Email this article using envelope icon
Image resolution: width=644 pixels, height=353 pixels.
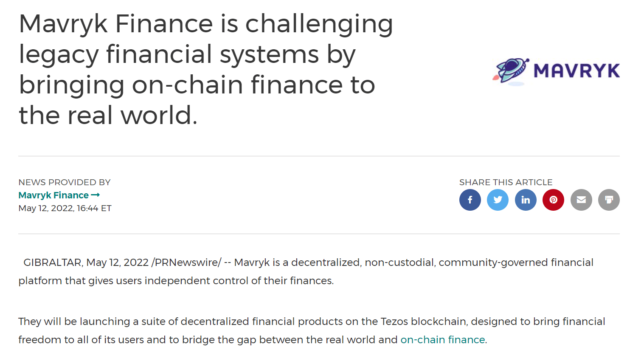581,200
